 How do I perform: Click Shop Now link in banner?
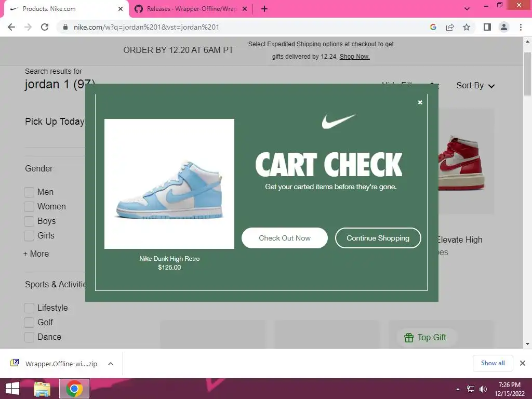[354, 56]
